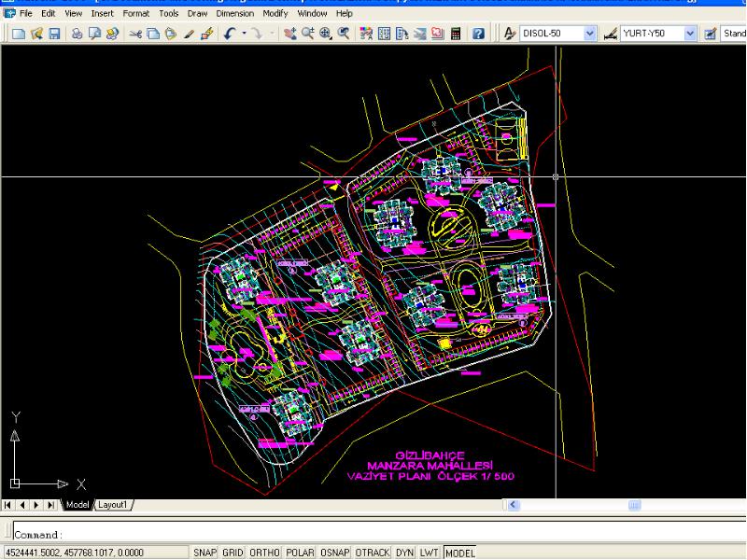Open Table Style manager icon
The image size is (747, 560).
[x=710, y=34]
